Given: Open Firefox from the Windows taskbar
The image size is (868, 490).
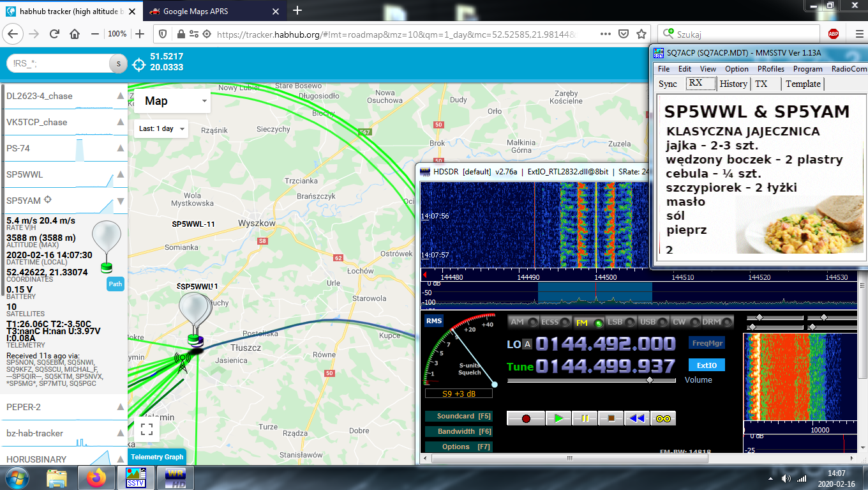Looking at the screenshot, I should click(96, 477).
